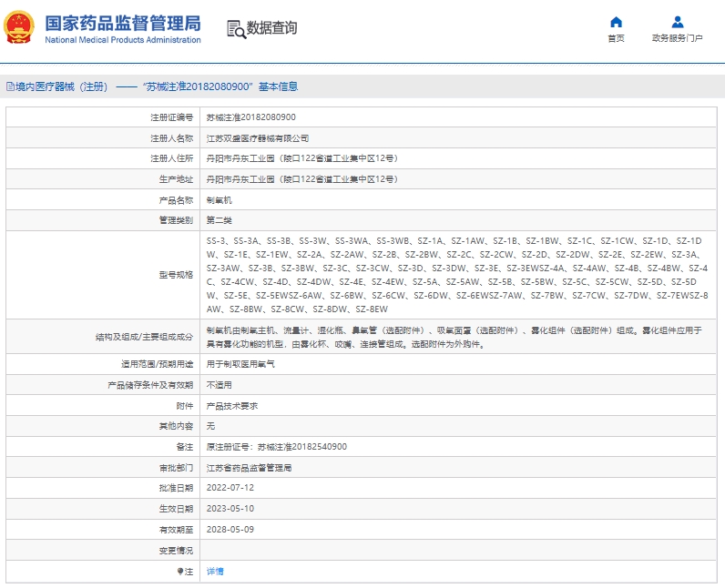Select approval date 2022-07-12

click(x=230, y=488)
